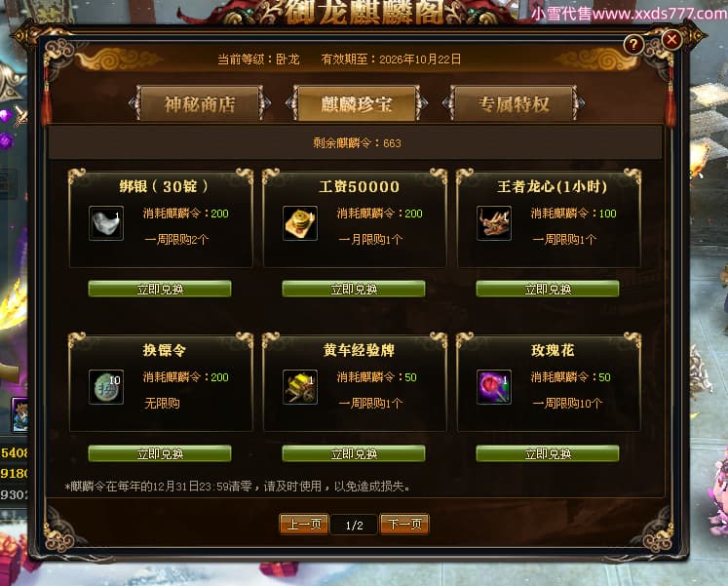
Task: Click the 玫瑰花 rose icon
Action: [x=494, y=387]
